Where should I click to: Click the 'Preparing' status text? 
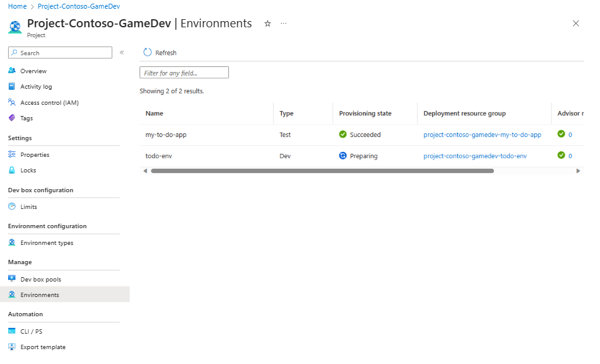[x=364, y=156]
